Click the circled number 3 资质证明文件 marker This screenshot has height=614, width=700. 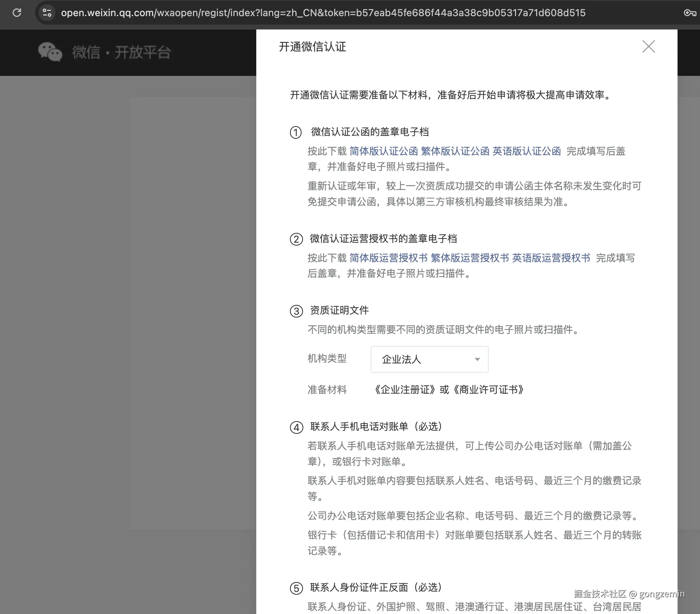pyautogui.click(x=296, y=311)
